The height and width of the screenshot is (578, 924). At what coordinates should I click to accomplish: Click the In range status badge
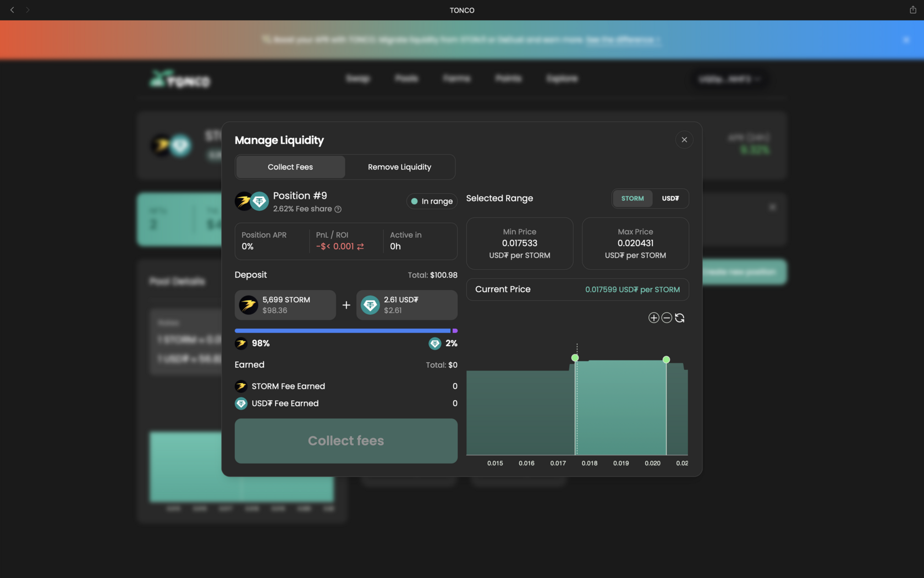[x=432, y=201]
